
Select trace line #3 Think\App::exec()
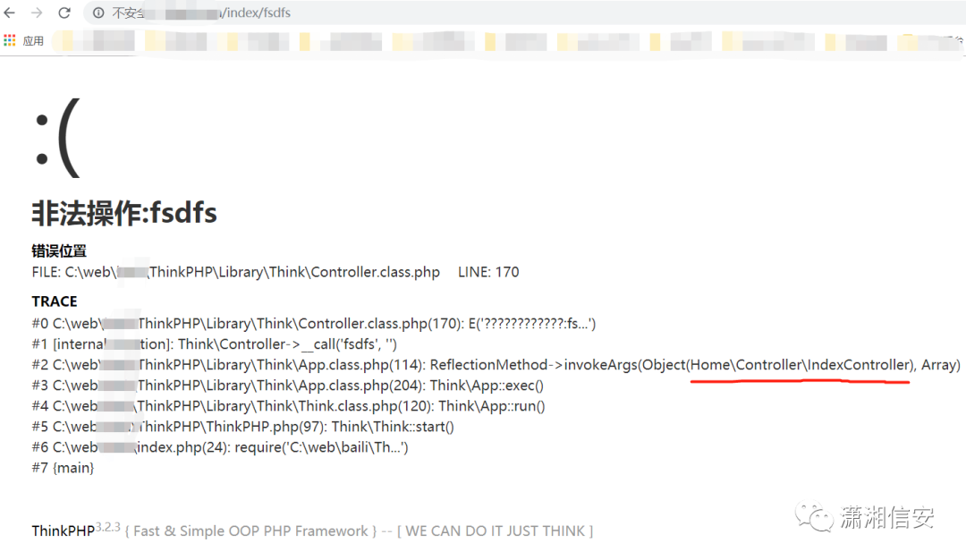[x=288, y=386]
